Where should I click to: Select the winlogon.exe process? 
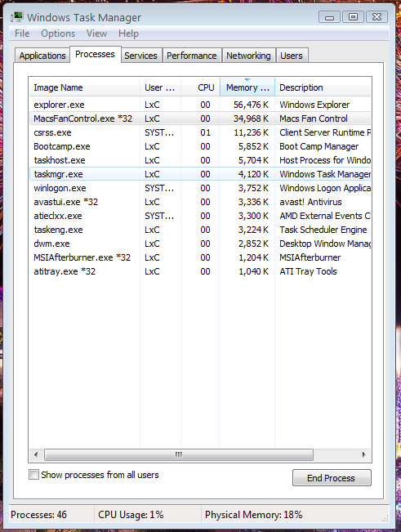tap(200, 188)
